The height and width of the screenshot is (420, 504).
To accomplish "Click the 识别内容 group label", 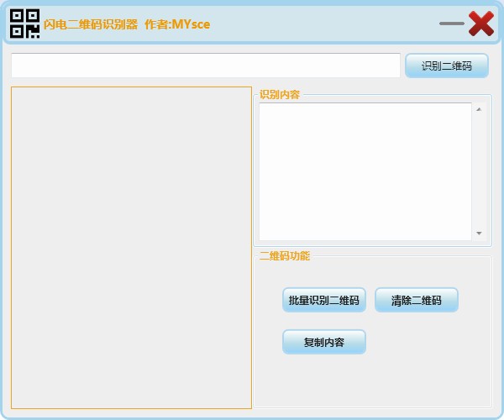I will [280, 94].
